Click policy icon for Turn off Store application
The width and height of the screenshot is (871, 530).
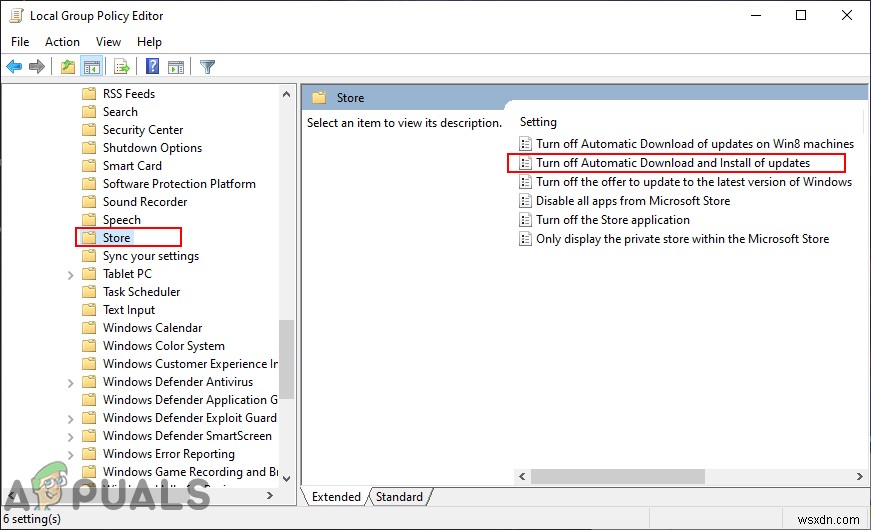525,219
